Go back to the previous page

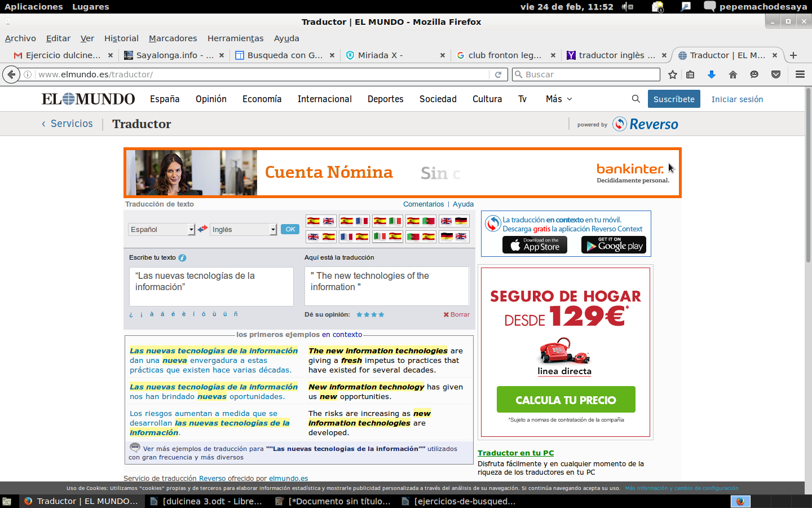click(x=11, y=75)
